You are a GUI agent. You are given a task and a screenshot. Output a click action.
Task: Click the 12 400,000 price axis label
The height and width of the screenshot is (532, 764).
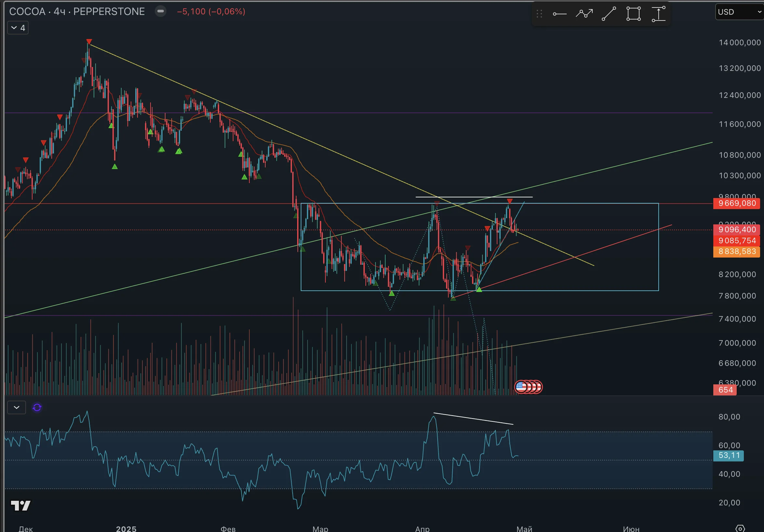tap(739, 95)
